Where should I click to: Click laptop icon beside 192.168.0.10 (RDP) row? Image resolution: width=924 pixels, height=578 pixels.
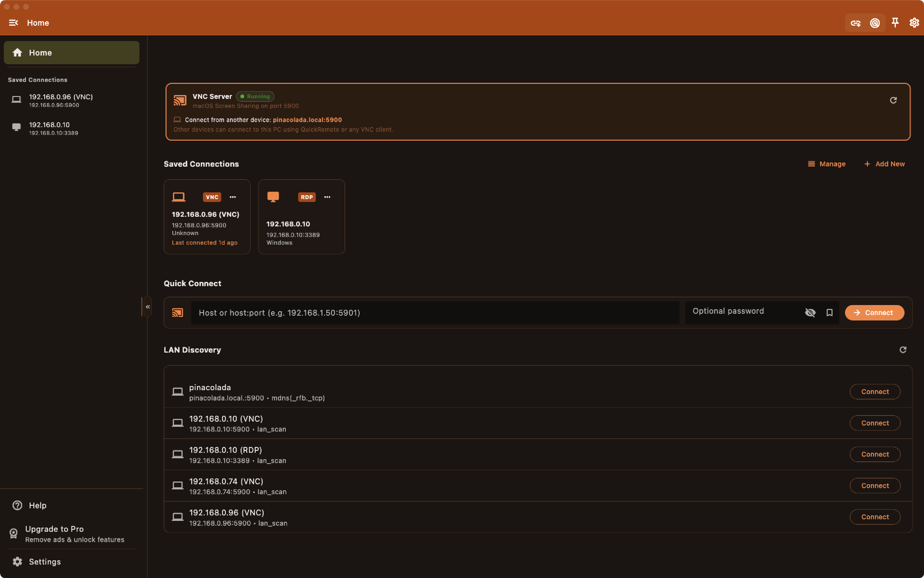click(177, 454)
